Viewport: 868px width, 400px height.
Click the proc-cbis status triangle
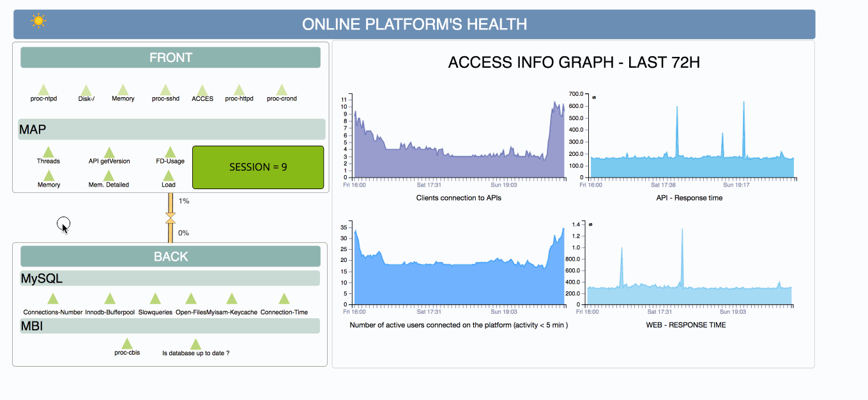127,344
